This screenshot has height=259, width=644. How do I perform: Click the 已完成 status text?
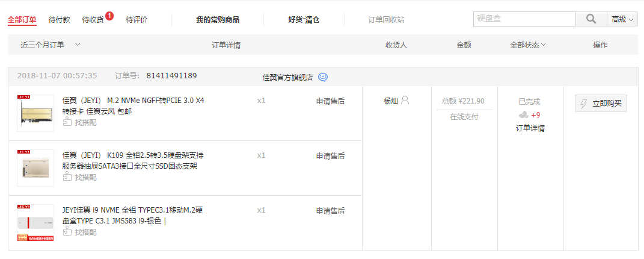529,102
